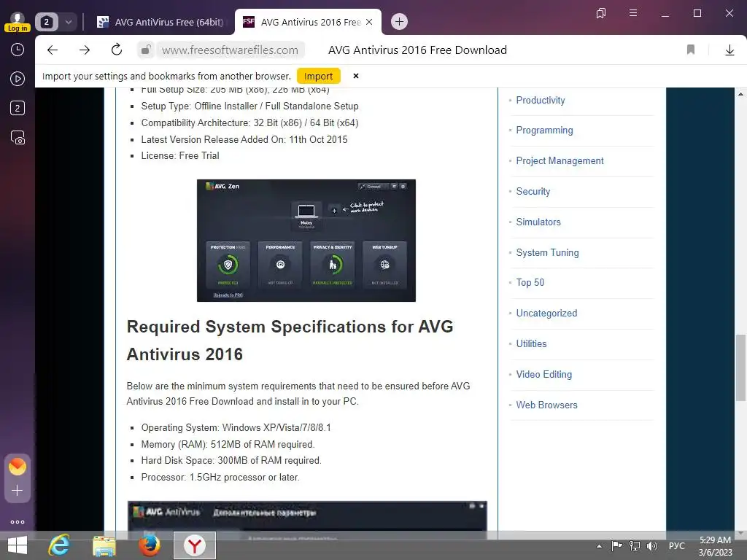Open the Programming category link
Image resolution: width=747 pixels, height=560 pixels.
pyautogui.click(x=544, y=130)
